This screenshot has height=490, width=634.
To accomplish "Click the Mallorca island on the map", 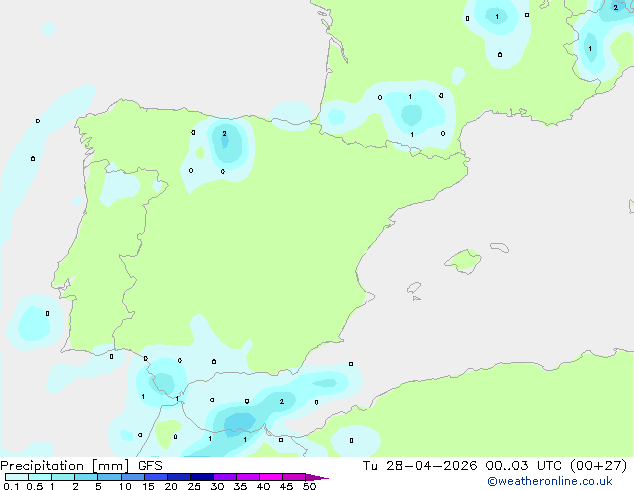I will click(463, 261).
